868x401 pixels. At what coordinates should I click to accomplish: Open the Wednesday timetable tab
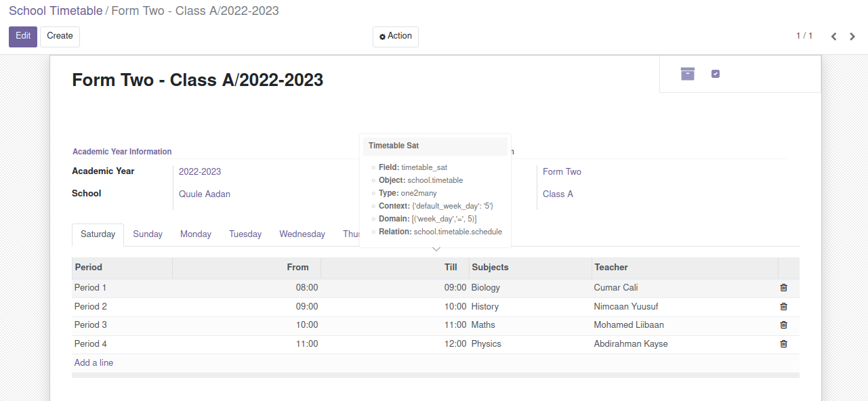click(302, 234)
